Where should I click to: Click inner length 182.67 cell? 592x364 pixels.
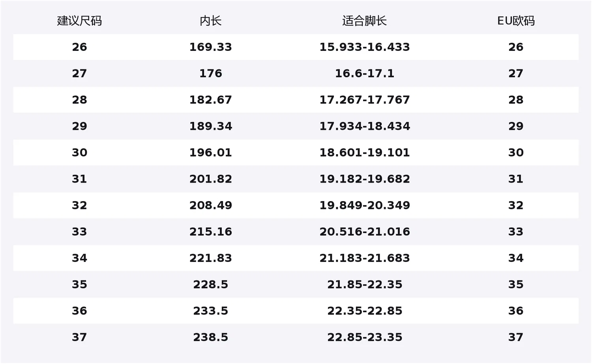(210, 100)
